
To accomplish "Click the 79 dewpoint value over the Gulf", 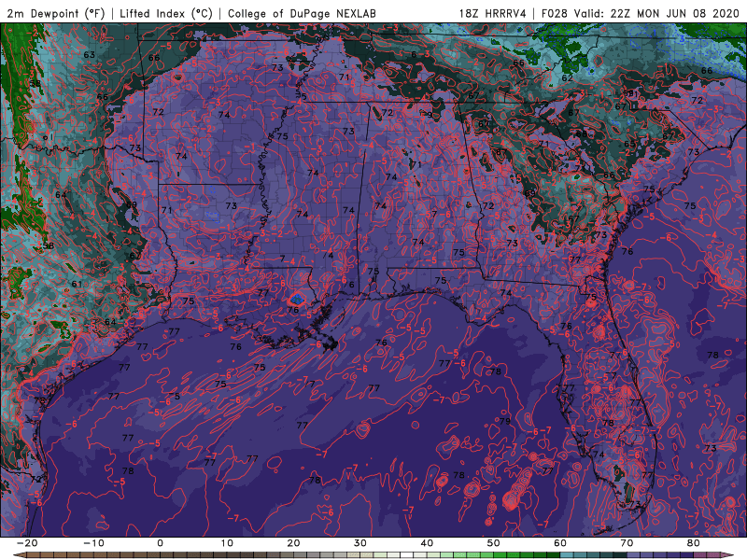I will (505, 421).
